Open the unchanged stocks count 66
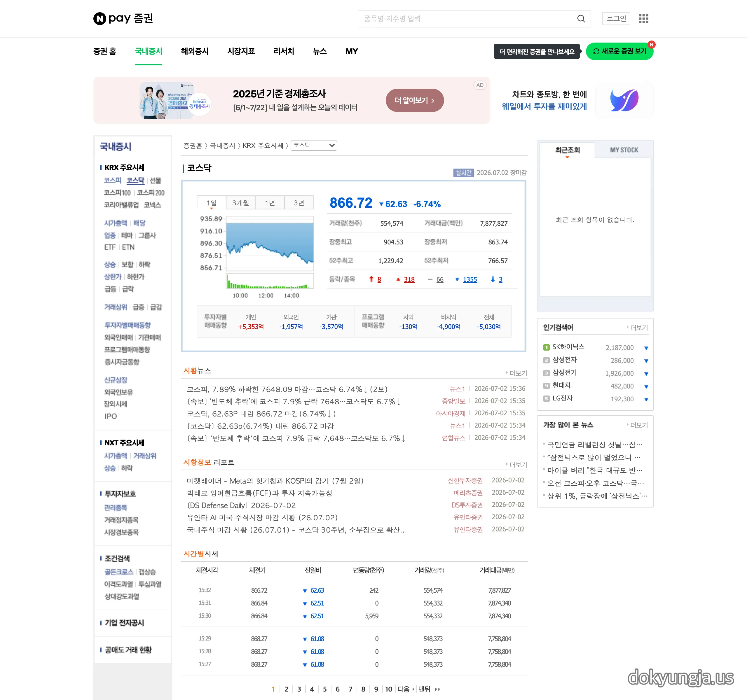Screen dimensions: 747x700 pyautogui.click(x=440, y=279)
